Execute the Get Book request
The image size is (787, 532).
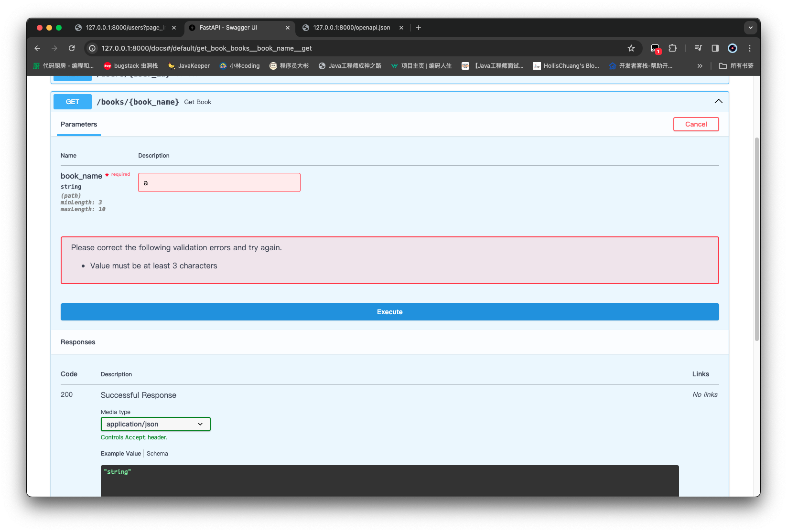point(390,312)
